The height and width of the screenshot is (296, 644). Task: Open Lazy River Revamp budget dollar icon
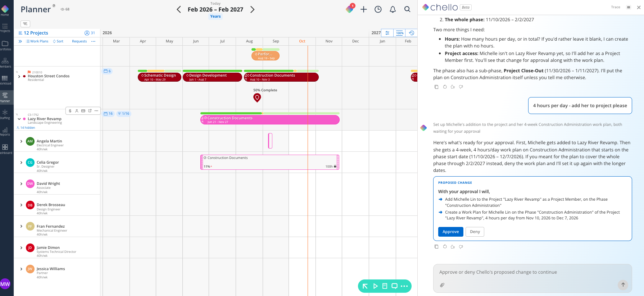tap(70, 111)
